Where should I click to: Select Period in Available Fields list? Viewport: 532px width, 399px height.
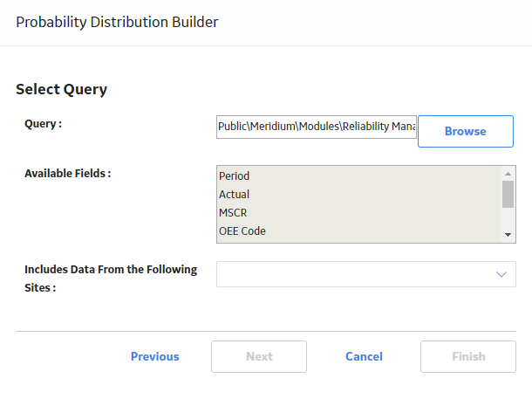(358, 175)
